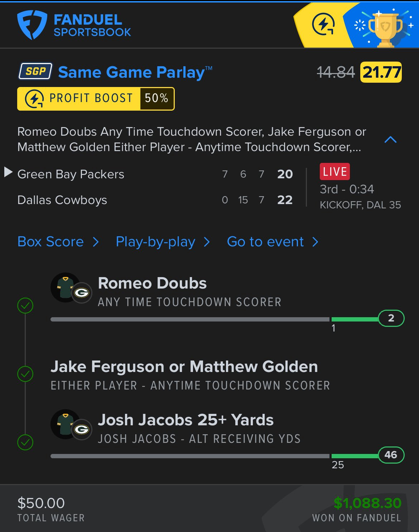The image size is (419, 532).
Task: Tap Josh Jacobs receiving yards progress bar
Action: pos(215,456)
